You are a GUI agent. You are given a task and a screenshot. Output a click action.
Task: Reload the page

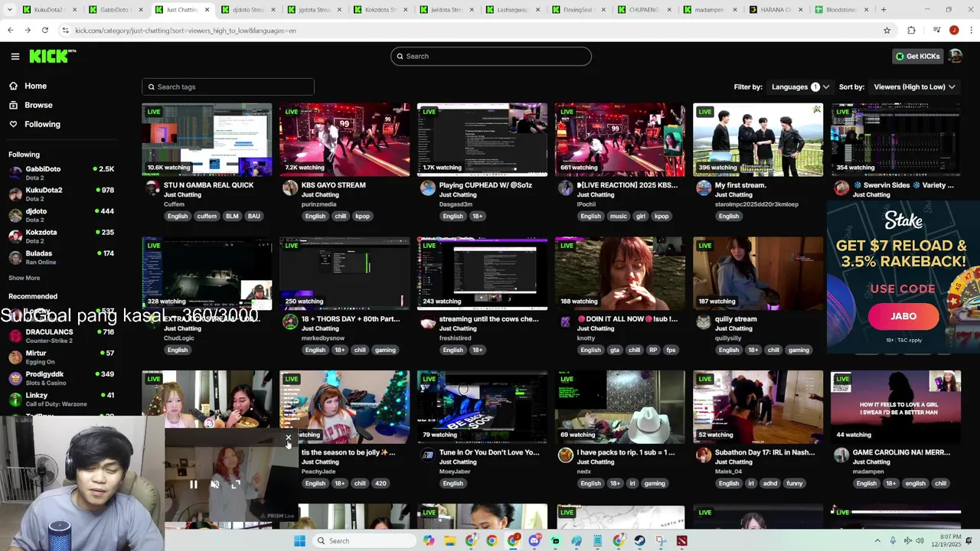[45, 30]
